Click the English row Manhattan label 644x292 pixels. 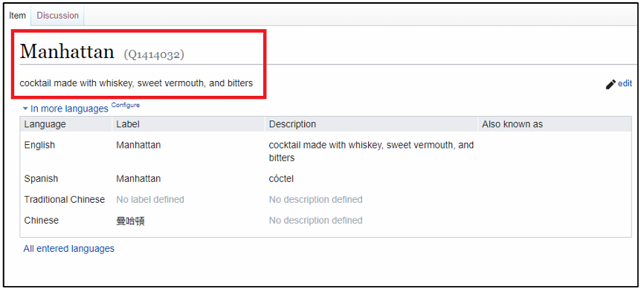(138, 145)
